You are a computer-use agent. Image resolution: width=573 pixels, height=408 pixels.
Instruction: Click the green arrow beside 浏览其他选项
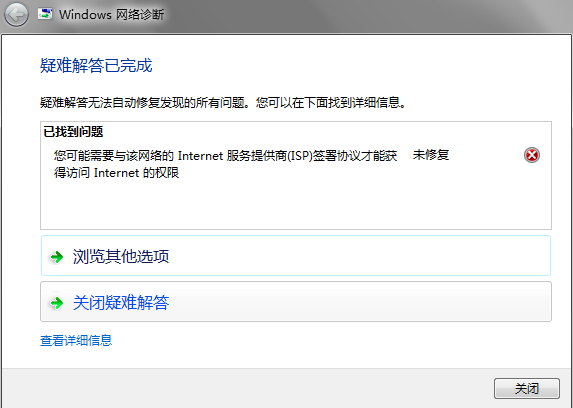[57, 257]
